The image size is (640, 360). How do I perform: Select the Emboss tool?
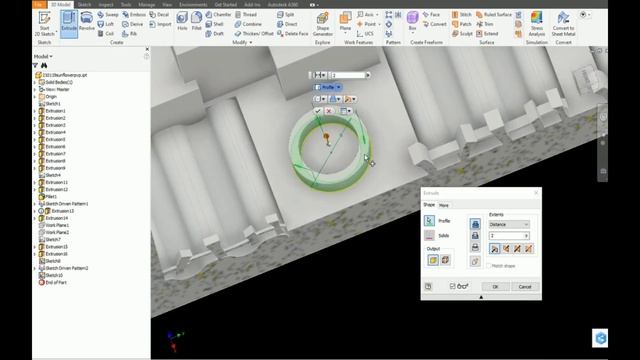(134, 14)
